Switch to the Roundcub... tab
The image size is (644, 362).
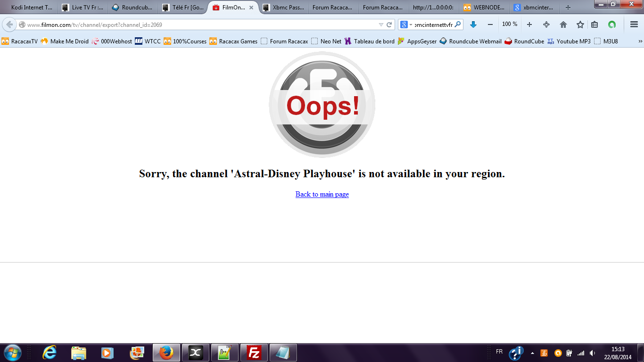point(132,8)
